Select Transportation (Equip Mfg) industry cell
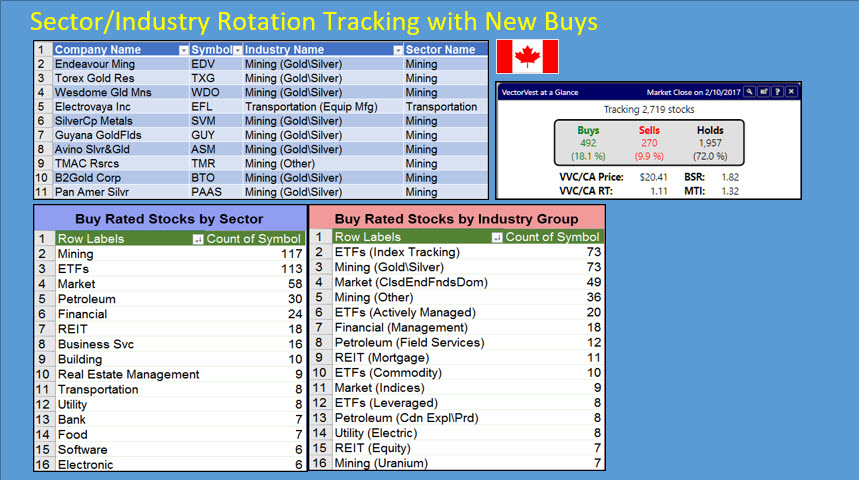This screenshot has width=859, height=480. click(x=323, y=107)
